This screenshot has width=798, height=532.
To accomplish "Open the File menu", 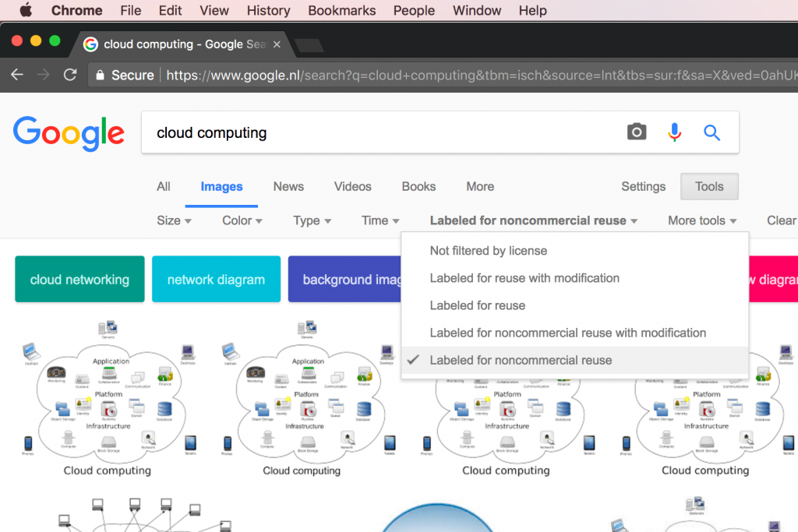I will [x=131, y=10].
